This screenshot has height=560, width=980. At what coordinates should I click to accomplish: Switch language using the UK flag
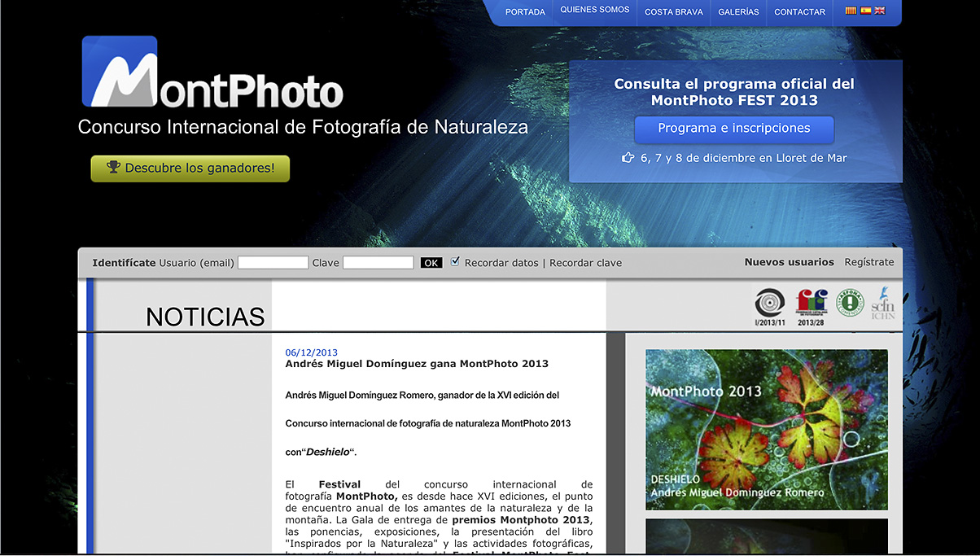880,11
